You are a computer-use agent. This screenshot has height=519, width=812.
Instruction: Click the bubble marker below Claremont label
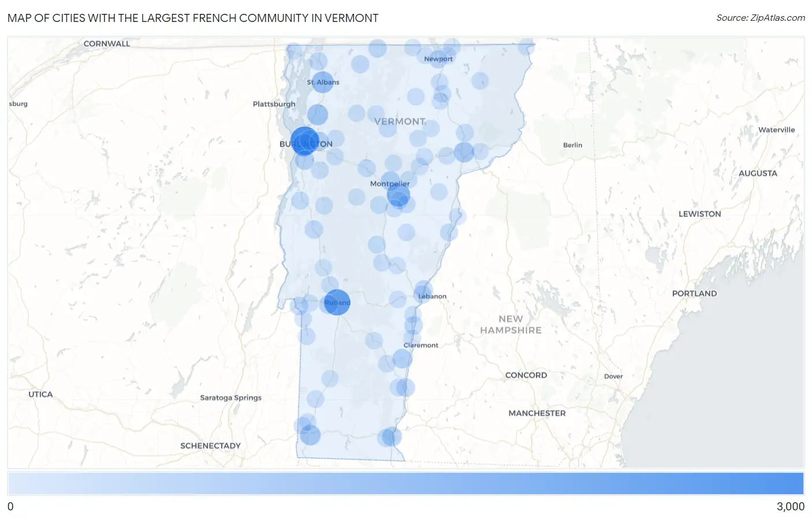pos(402,359)
